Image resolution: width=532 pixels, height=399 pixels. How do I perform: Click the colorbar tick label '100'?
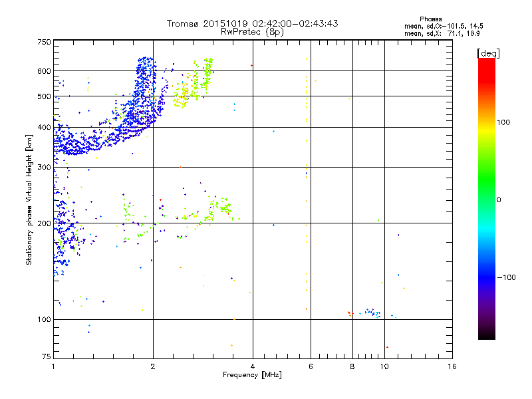503,122
